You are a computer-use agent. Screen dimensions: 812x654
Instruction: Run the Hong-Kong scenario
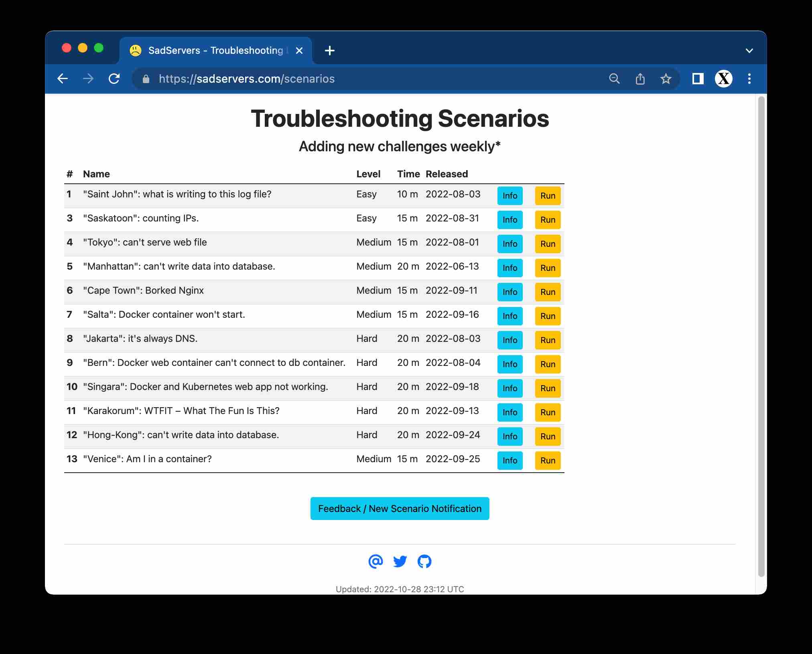(548, 437)
